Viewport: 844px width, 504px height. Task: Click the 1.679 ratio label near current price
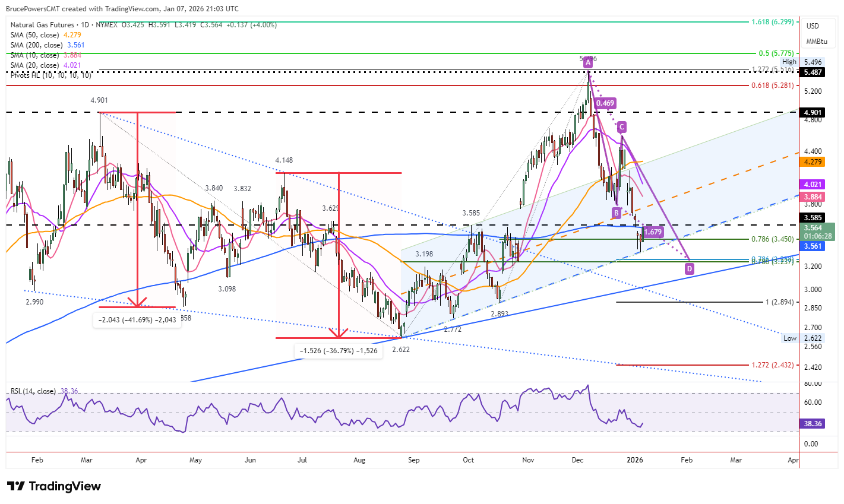[x=653, y=232]
